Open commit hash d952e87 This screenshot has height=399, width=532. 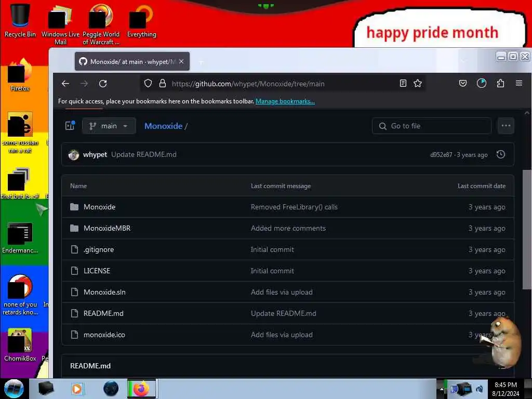[x=441, y=155]
